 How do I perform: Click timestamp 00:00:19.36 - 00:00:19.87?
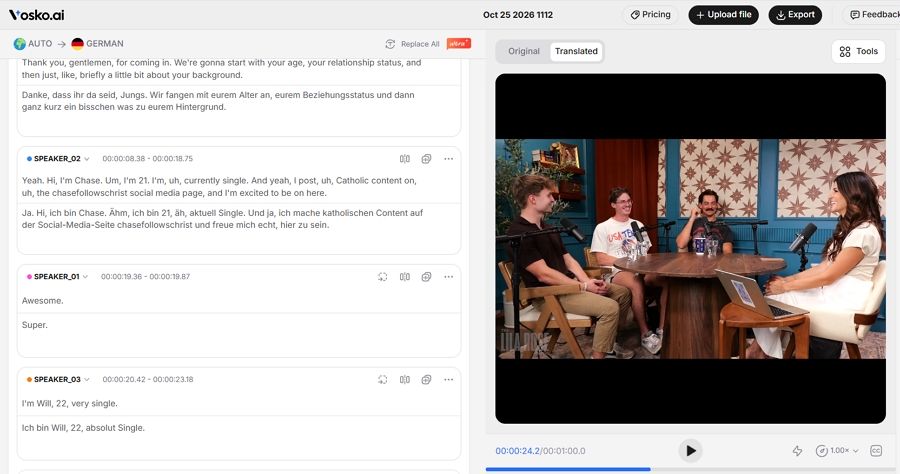(145, 277)
